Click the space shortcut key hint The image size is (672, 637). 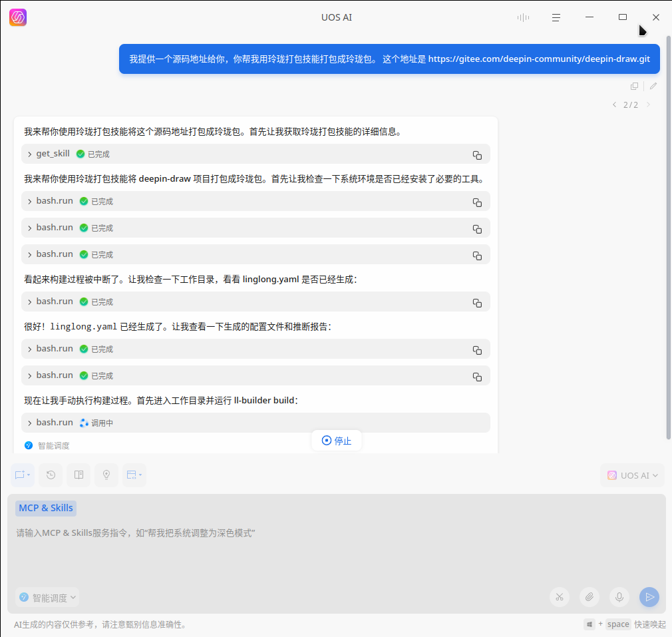point(618,624)
